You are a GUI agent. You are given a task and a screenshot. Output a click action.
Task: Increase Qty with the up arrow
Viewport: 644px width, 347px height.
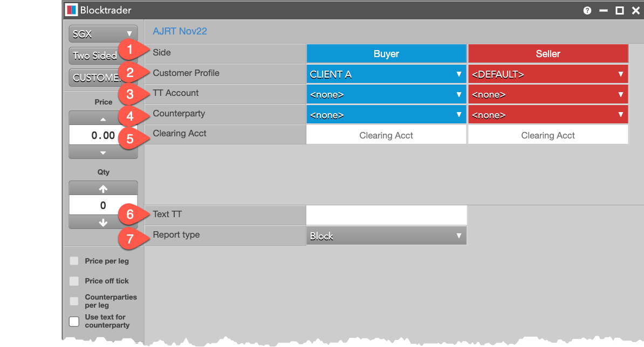tap(103, 189)
